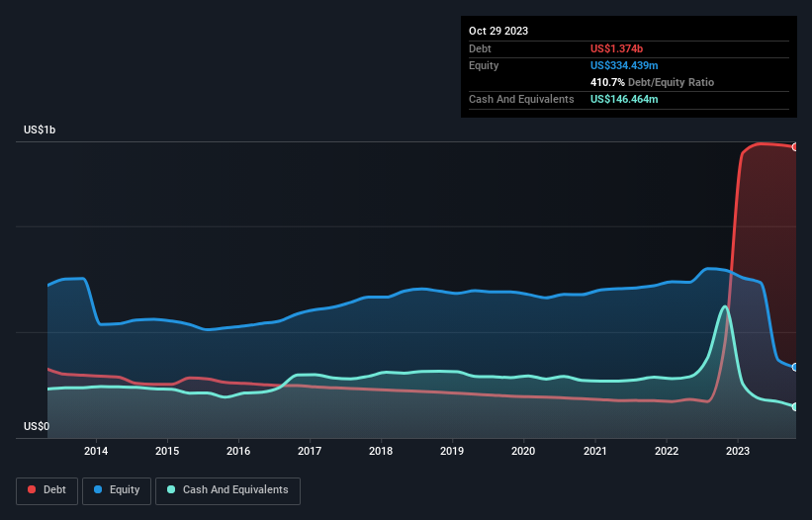Click the 410.7% Debt/Equity Ratio text
Viewport: 812px width, 520px height.
tap(652, 82)
